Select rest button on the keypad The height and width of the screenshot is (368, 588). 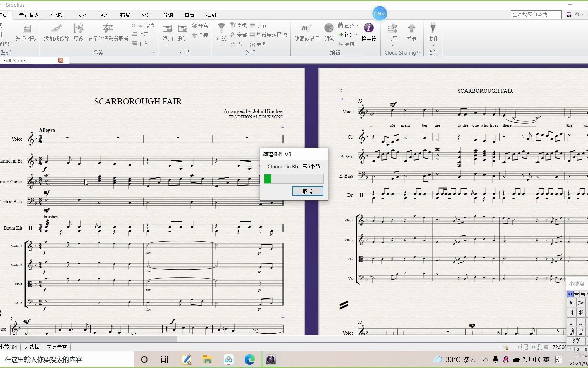coord(576,341)
